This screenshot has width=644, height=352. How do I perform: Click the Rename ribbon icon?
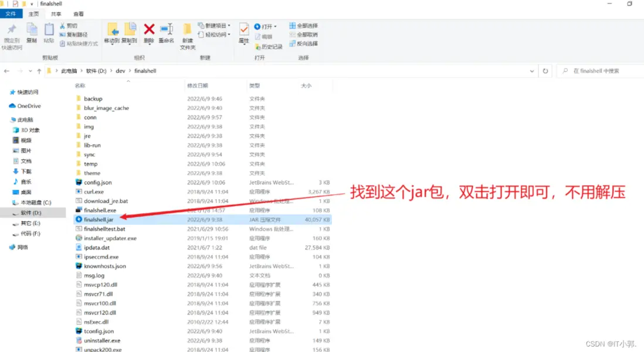pyautogui.click(x=167, y=29)
